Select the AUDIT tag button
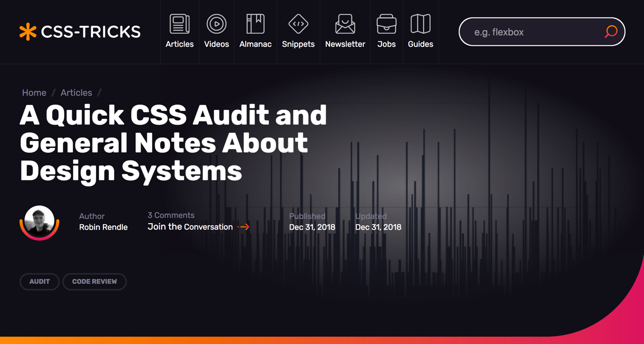 39,281
